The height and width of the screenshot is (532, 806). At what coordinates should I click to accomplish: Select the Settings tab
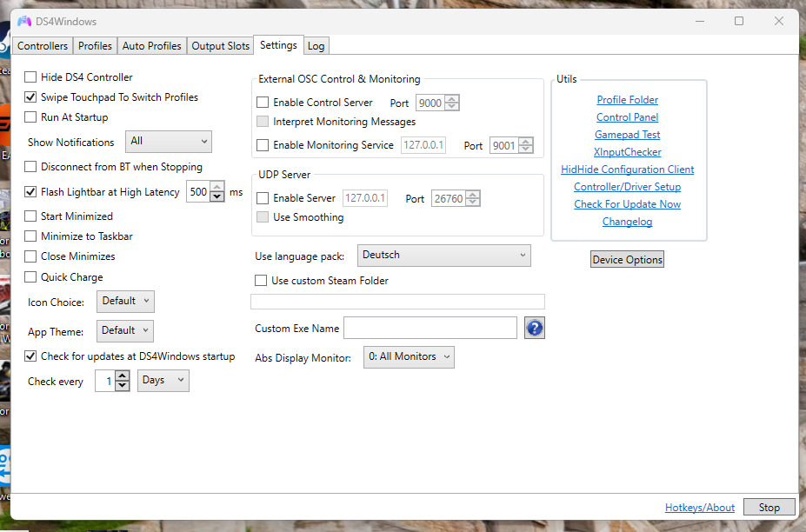point(278,45)
